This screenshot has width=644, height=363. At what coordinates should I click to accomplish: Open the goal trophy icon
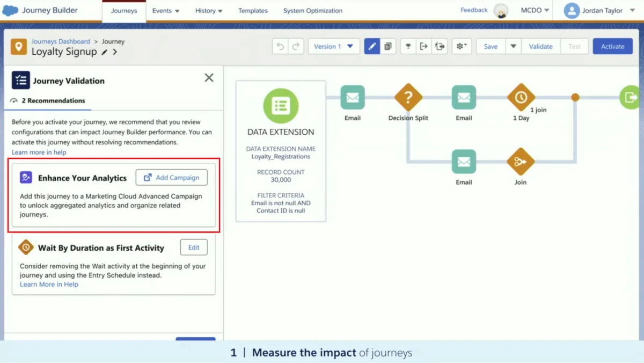tap(408, 46)
